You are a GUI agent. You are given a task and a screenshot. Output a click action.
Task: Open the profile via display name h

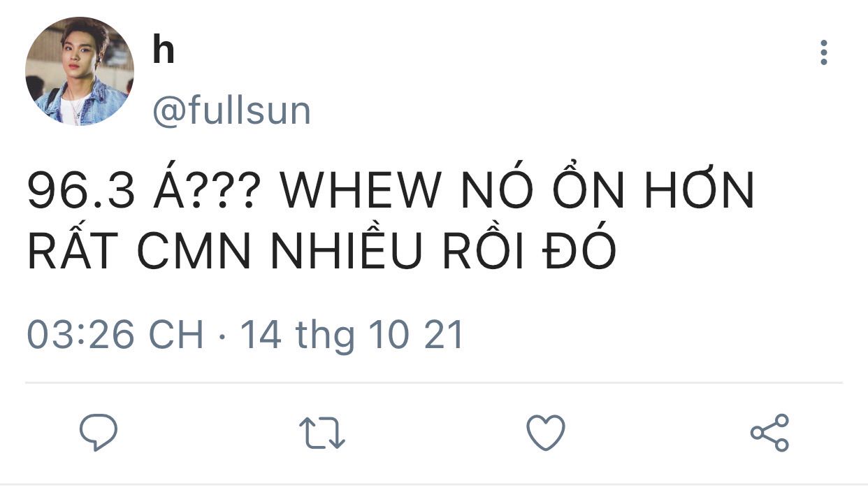163,50
